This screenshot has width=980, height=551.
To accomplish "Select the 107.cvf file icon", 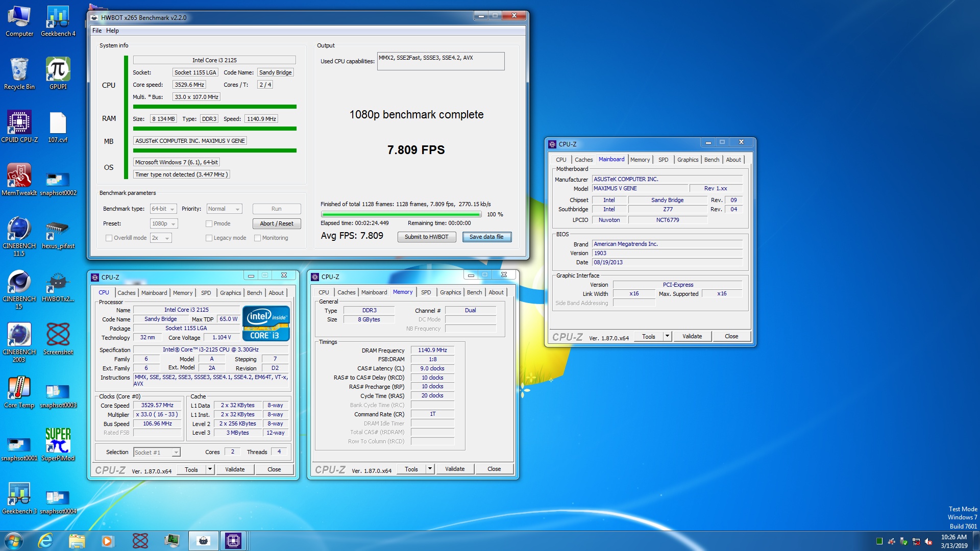I will (58, 127).
